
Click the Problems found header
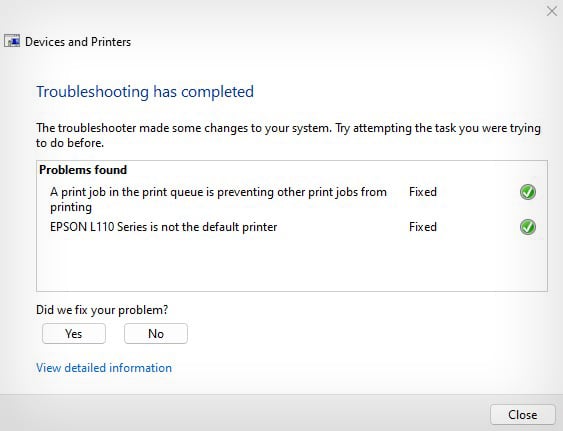point(83,170)
